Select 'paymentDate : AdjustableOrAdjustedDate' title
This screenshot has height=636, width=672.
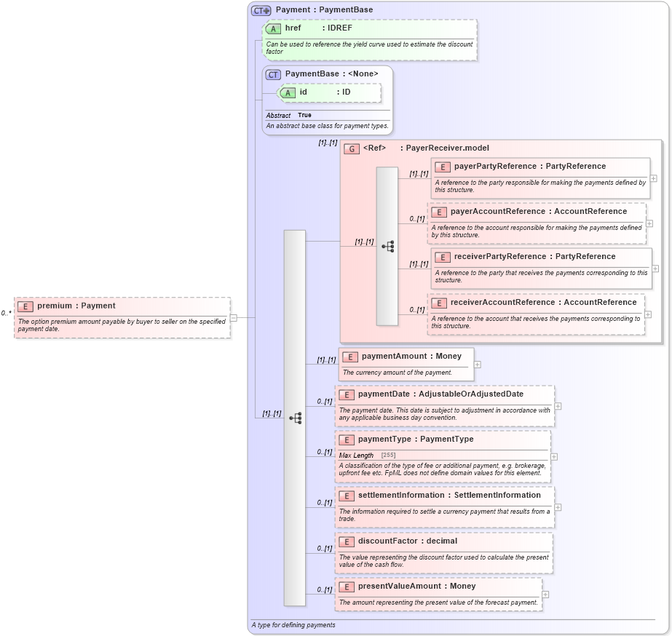tap(440, 394)
